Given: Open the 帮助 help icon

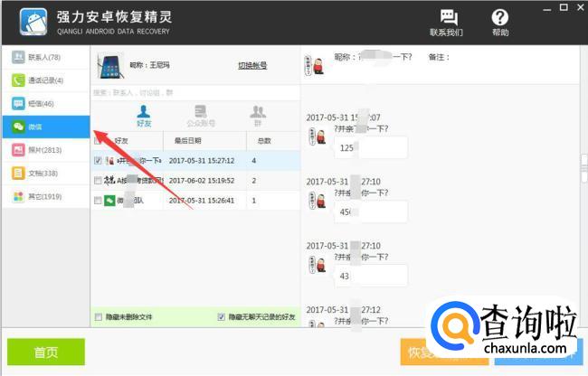Looking at the screenshot, I should point(500,23).
